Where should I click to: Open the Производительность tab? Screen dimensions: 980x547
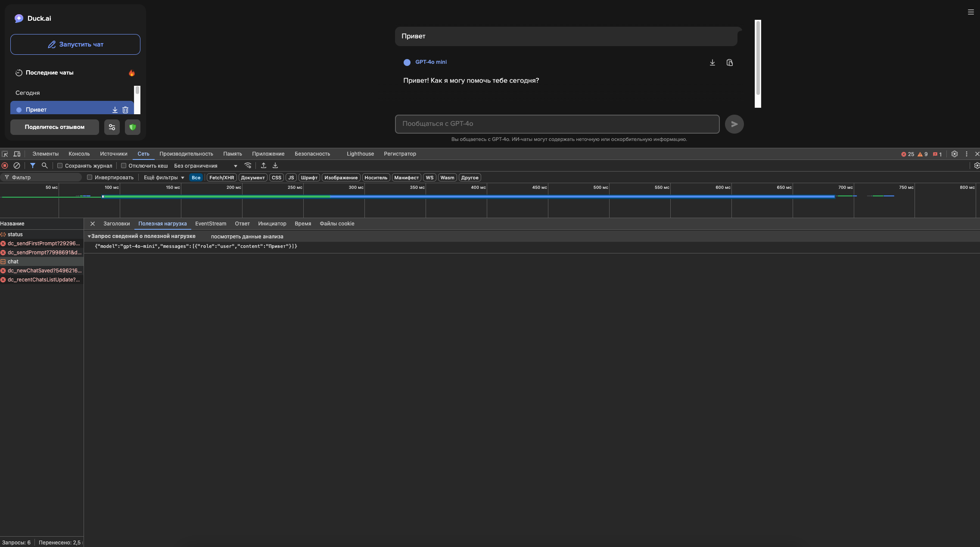click(x=186, y=154)
